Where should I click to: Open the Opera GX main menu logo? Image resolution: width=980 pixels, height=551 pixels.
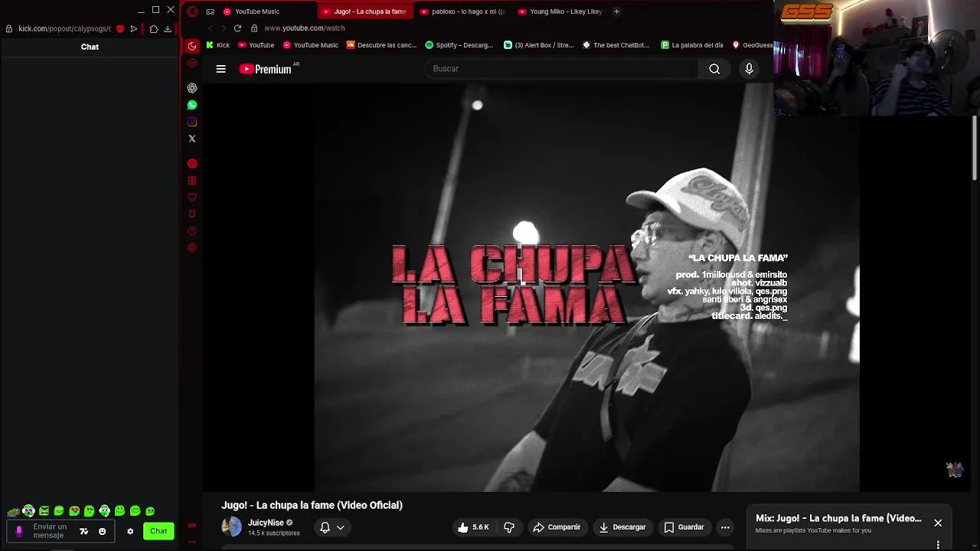click(x=192, y=11)
